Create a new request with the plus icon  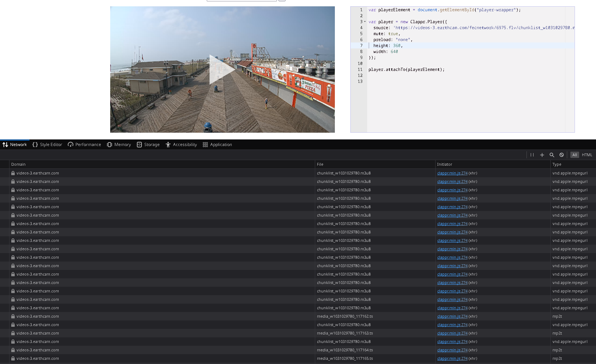pyautogui.click(x=542, y=155)
